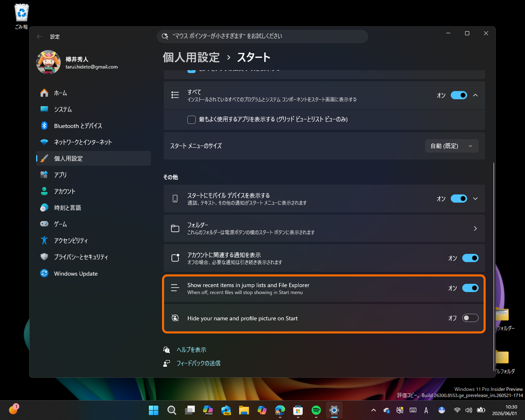Click the プライバシーとセキュリティ shield icon
Image resolution: width=525 pixels, height=420 pixels.
click(44, 257)
